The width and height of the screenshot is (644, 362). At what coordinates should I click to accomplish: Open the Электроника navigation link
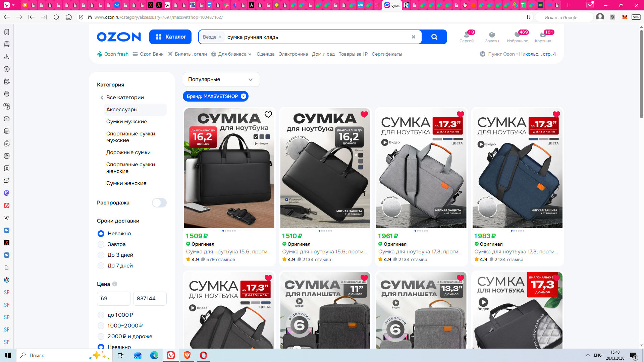click(293, 54)
